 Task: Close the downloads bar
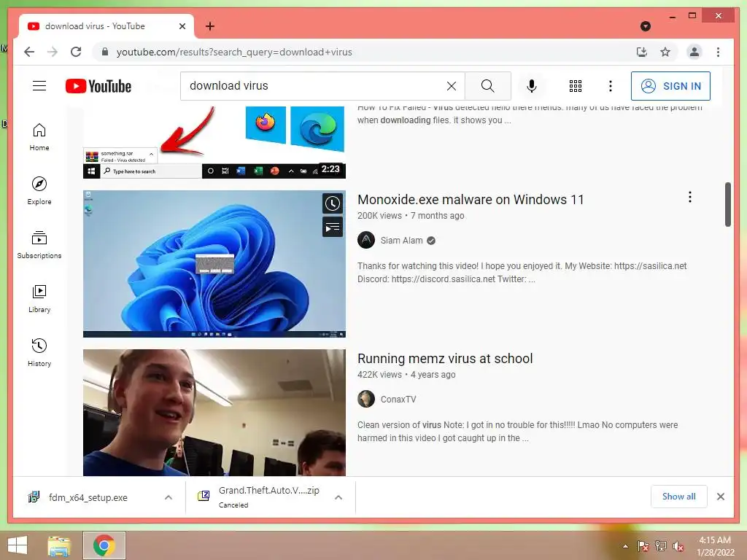pyautogui.click(x=720, y=497)
